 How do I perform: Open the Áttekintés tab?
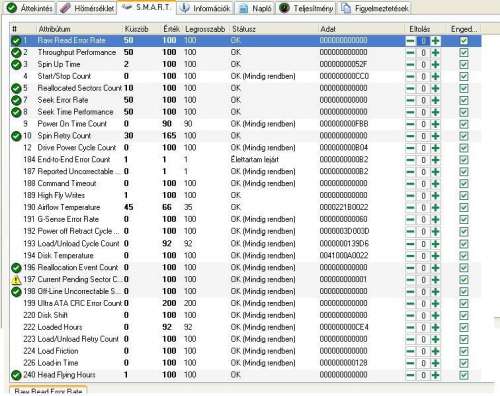click(x=30, y=8)
